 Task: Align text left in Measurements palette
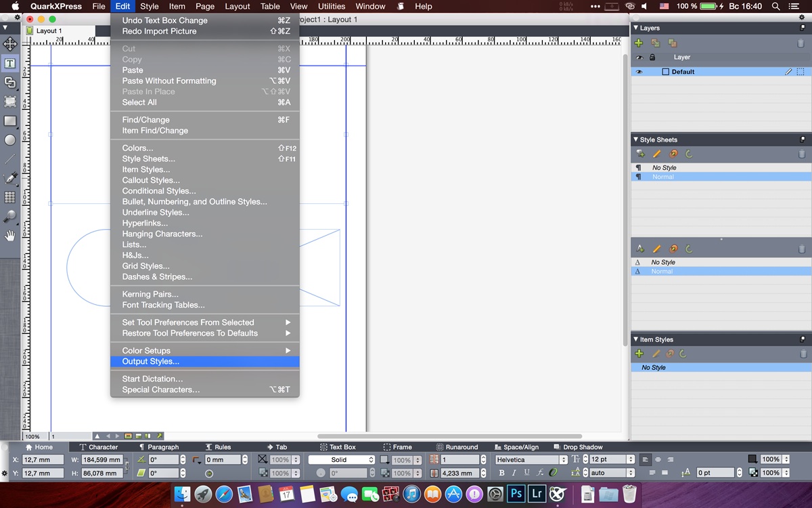click(x=645, y=459)
